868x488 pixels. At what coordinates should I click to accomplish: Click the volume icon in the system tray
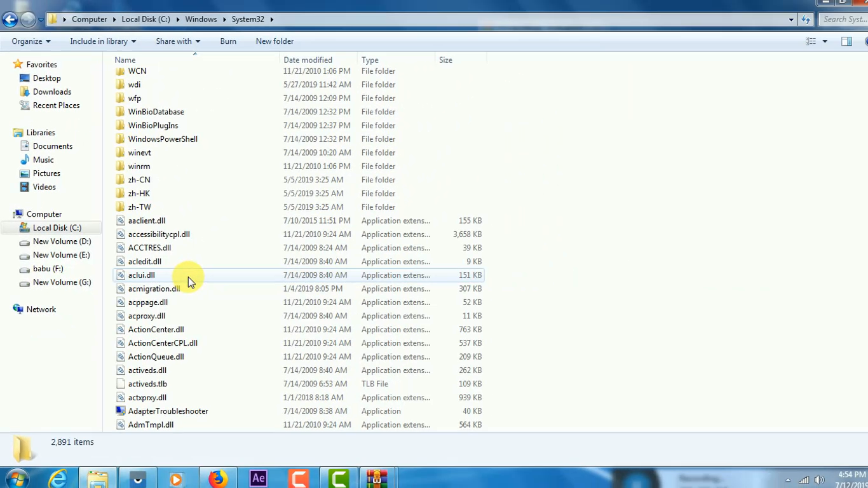[819, 480]
